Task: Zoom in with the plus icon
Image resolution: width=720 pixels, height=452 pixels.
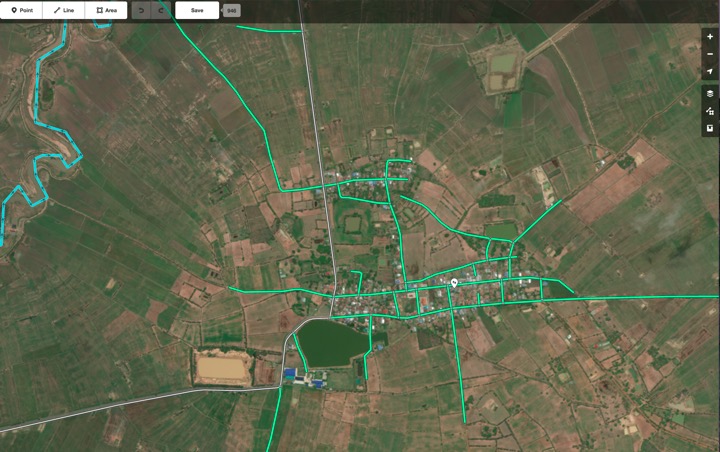Action: click(x=710, y=37)
